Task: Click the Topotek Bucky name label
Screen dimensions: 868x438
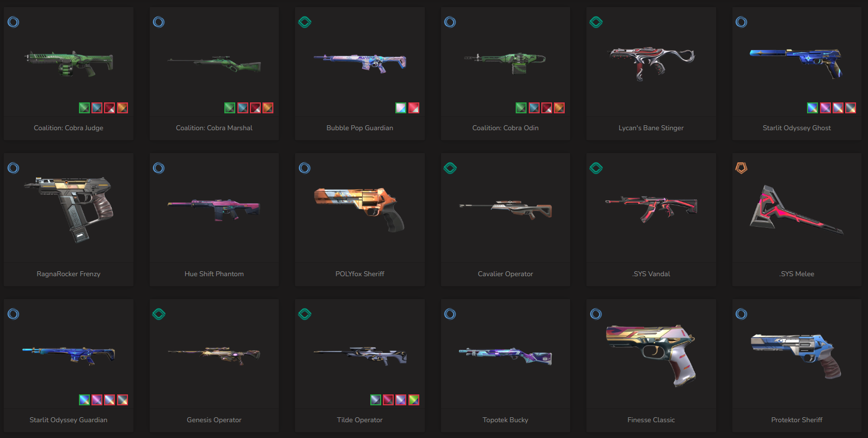Action: 505,420
